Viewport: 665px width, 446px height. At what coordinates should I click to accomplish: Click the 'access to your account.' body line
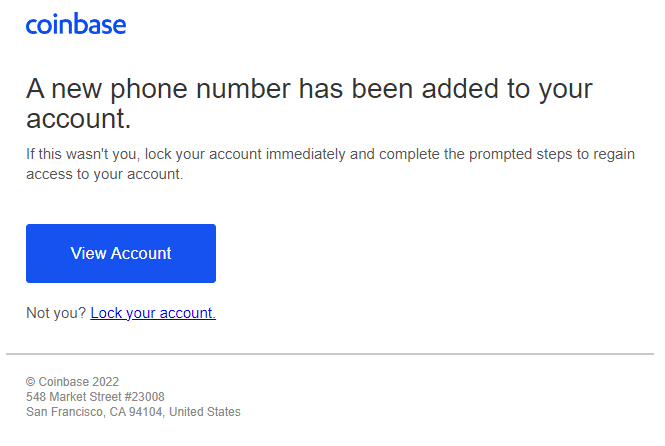pos(105,174)
